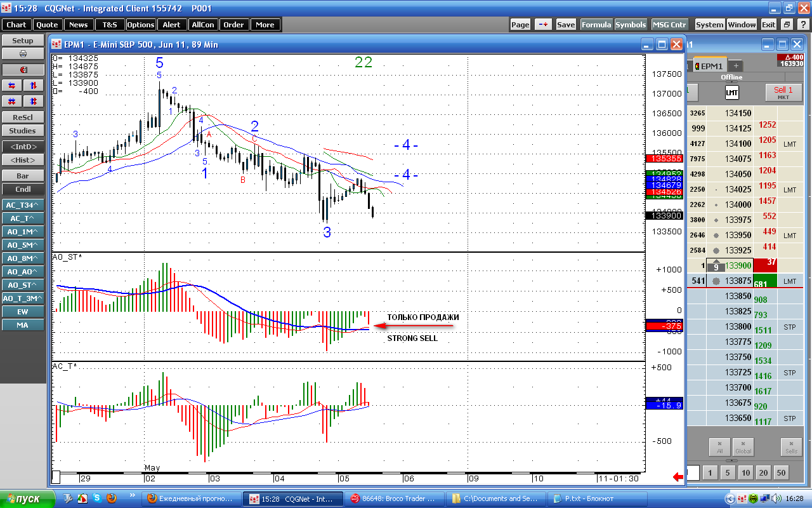The width and height of the screenshot is (812, 508).
Task: Open the News menu item
Action: [79, 25]
